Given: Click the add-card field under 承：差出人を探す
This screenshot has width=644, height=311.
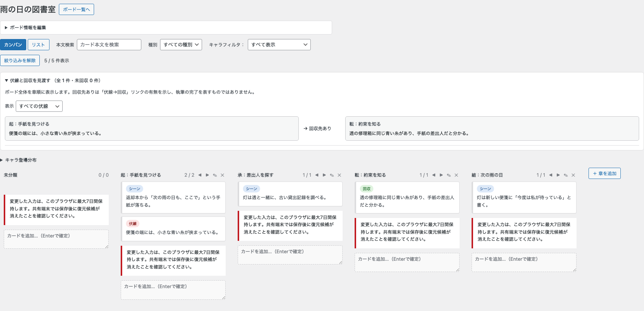Looking at the screenshot, I should 290,255.
